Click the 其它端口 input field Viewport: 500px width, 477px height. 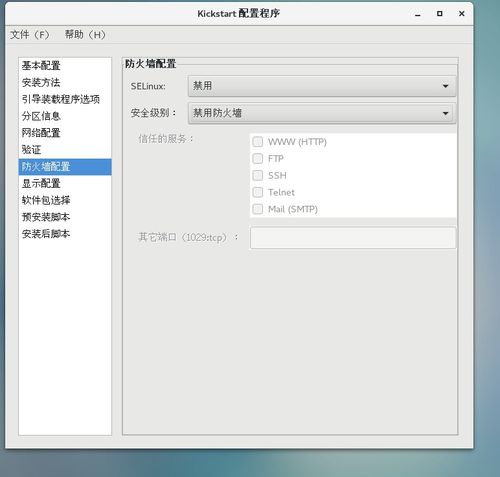(x=353, y=238)
